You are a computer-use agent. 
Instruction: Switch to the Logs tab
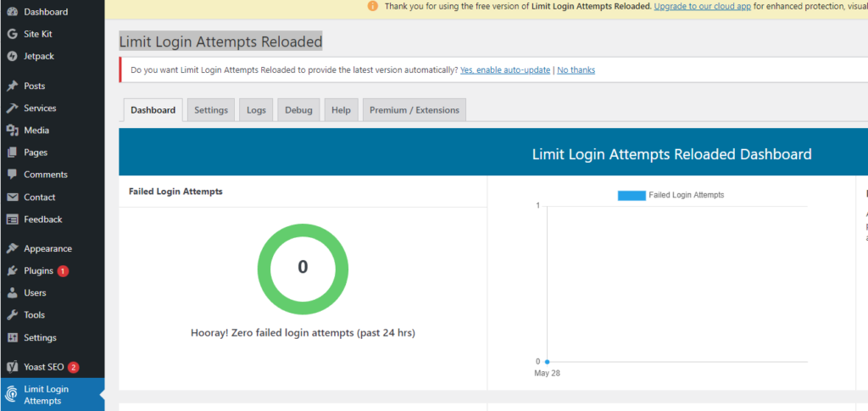pos(256,110)
